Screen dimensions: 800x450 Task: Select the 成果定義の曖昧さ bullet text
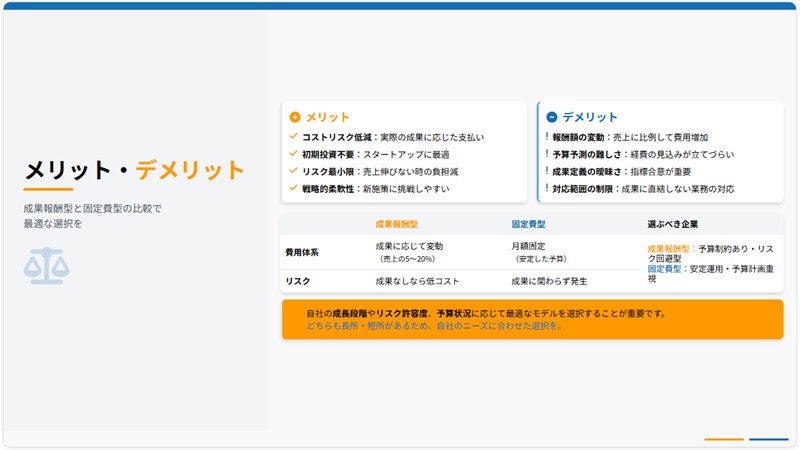tap(621, 172)
